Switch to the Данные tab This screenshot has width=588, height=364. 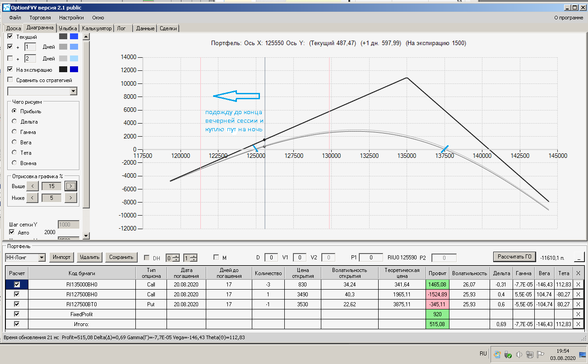(145, 28)
